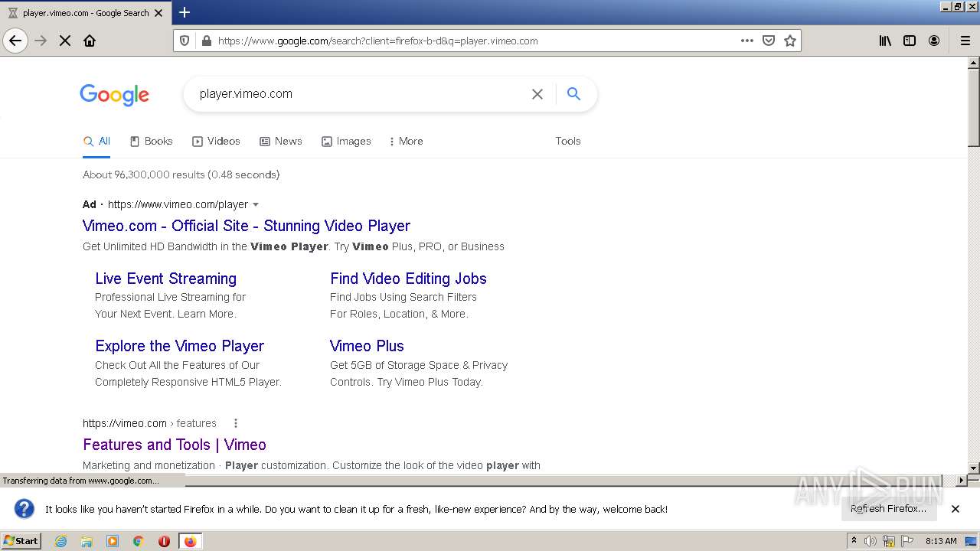Switch to News results
Image resolution: width=980 pixels, height=551 pixels.
pos(280,141)
